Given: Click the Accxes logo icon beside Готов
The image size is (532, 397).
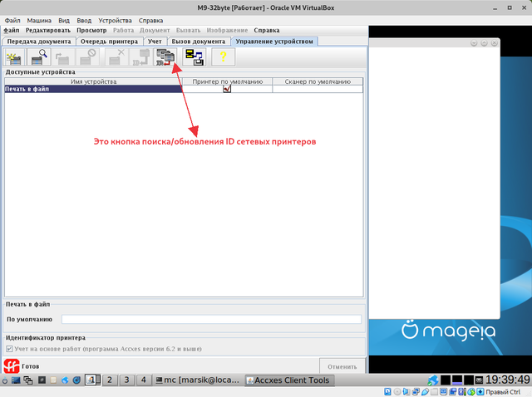Looking at the screenshot, I should 11,366.
